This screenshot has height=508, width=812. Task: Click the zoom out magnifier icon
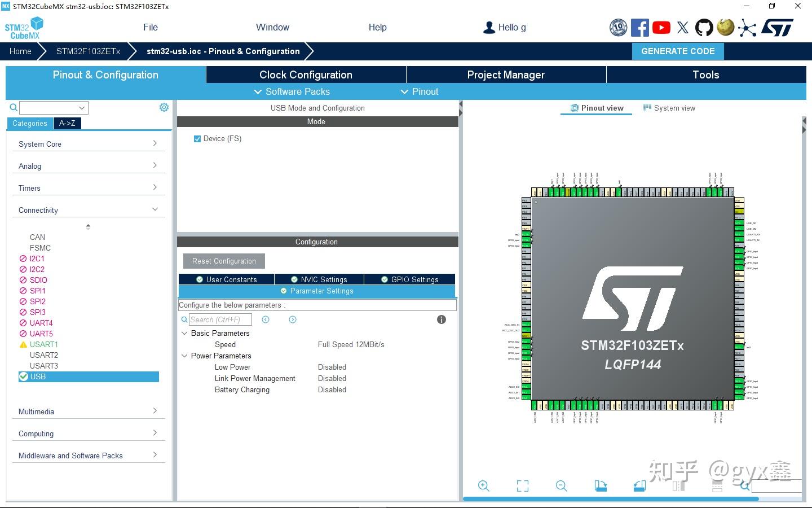(561, 486)
